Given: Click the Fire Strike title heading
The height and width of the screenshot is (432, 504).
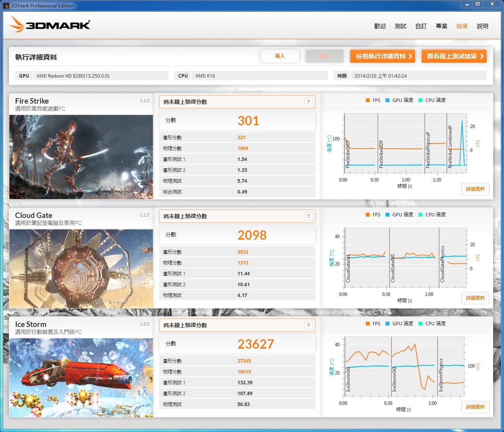Looking at the screenshot, I should pos(32,101).
